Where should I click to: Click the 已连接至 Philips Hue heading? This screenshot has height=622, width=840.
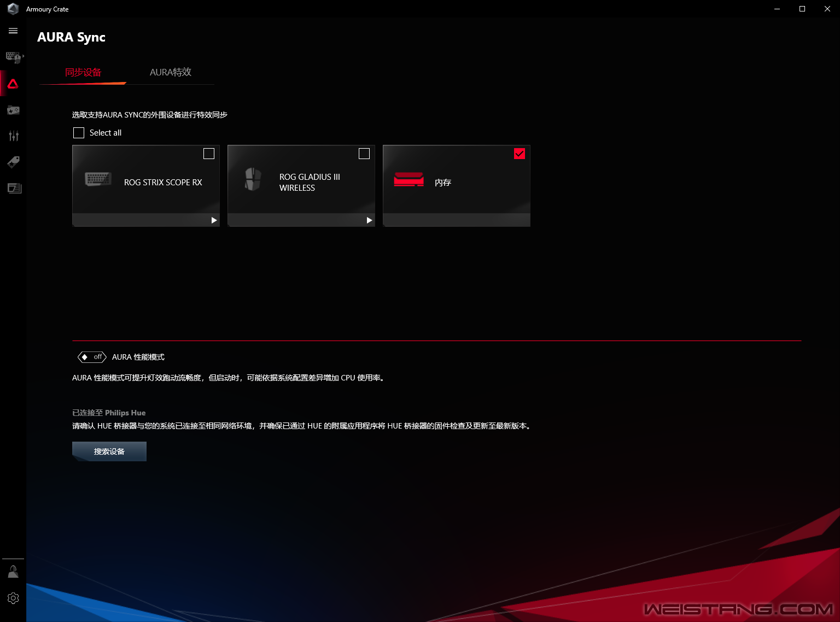tap(109, 413)
